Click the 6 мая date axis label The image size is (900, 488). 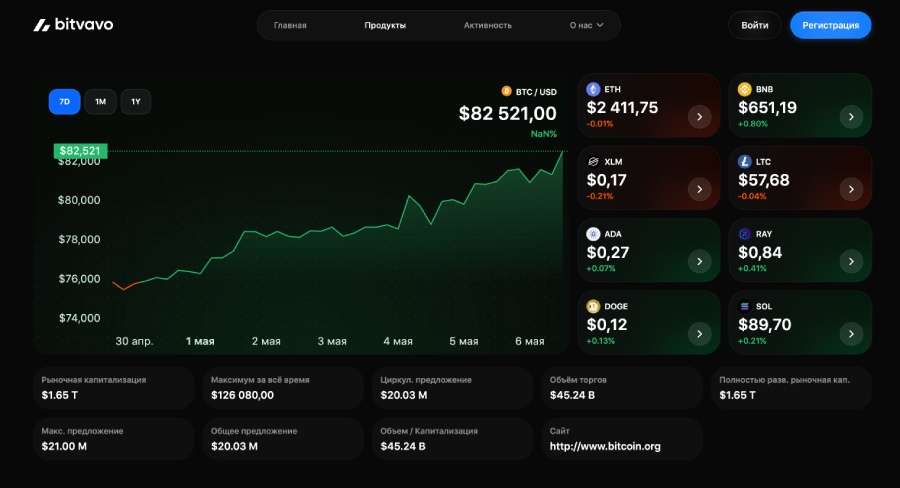pos(529,341)
